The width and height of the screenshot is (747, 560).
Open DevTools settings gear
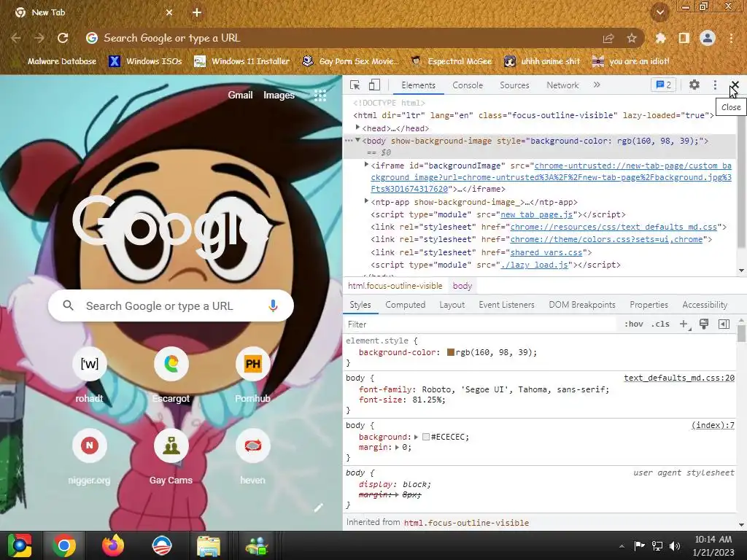[694, 85]
